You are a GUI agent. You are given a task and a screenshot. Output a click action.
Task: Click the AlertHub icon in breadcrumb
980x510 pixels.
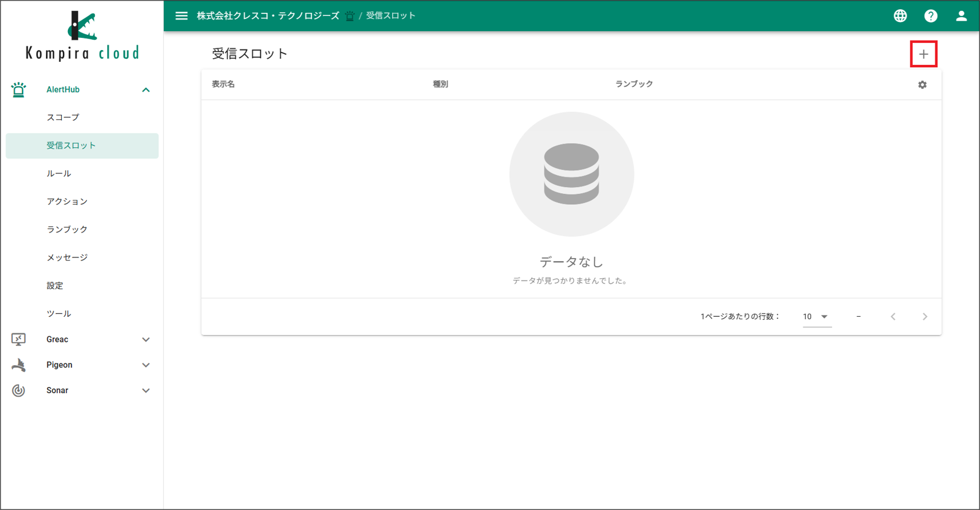350,16
